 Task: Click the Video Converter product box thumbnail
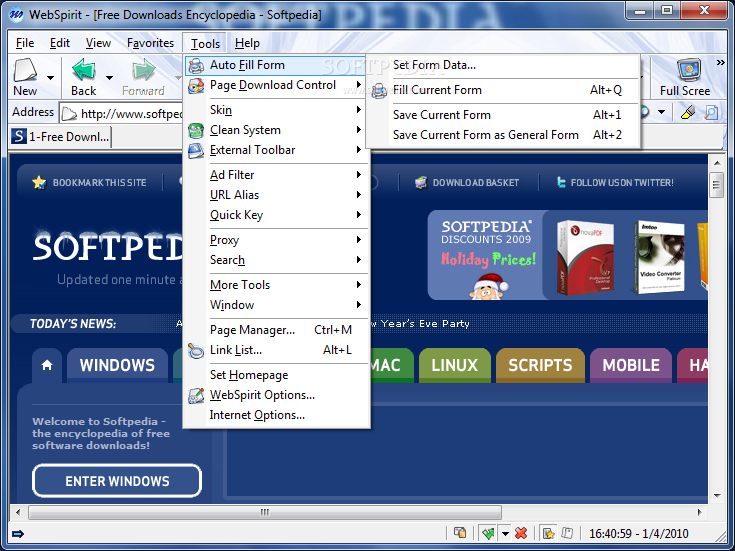click(660, 257)
